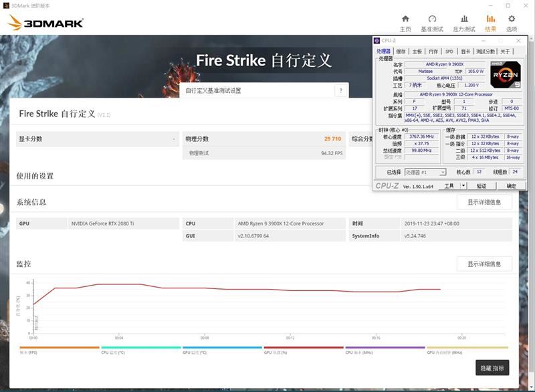Viewport: 535px width, 392px height.
Task: Toggle red GPU load (%) legend bar
Action: pos(304,348)
